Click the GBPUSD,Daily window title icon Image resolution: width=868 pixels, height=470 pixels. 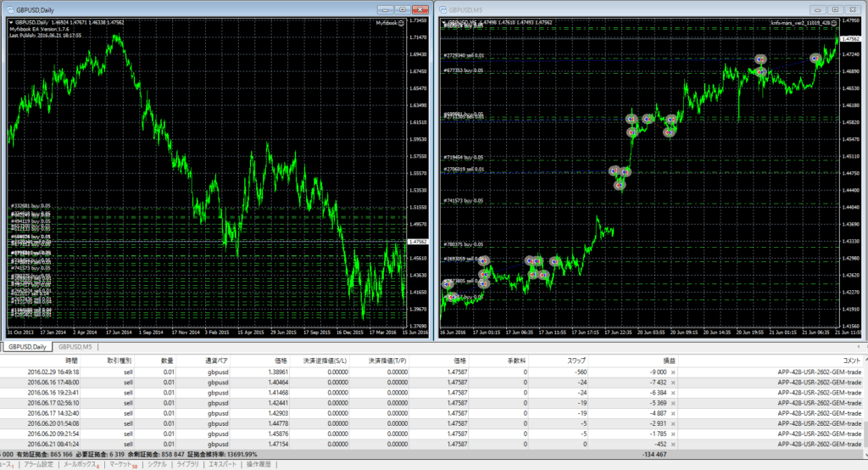9,8
